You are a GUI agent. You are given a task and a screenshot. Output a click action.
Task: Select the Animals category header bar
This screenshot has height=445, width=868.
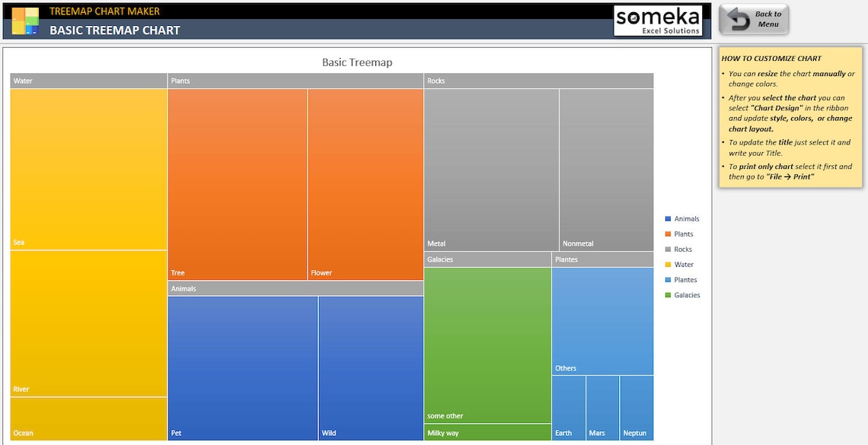point(295,288)
